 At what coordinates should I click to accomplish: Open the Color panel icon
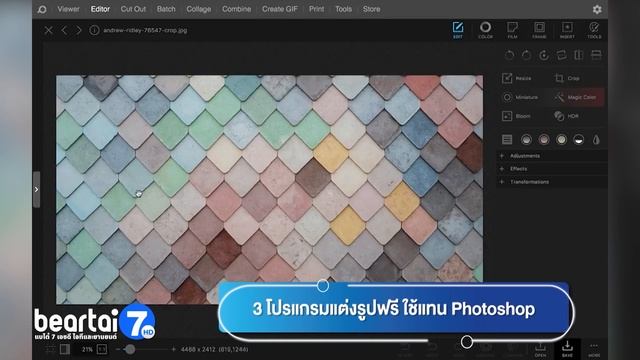point(485,30)
